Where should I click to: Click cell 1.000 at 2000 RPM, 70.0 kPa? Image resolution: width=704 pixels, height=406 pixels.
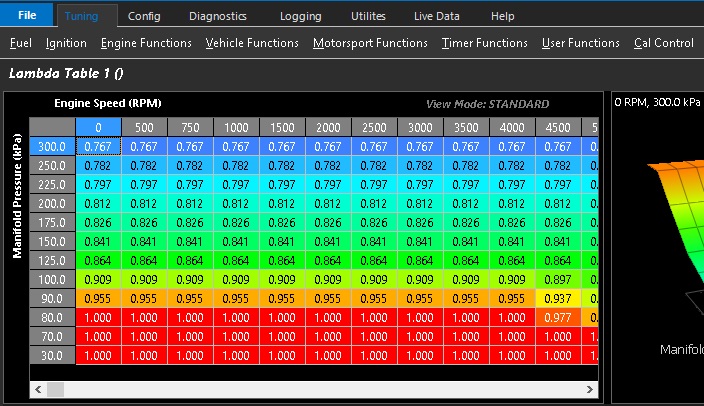pyautogui.click(x=328, y=337)
